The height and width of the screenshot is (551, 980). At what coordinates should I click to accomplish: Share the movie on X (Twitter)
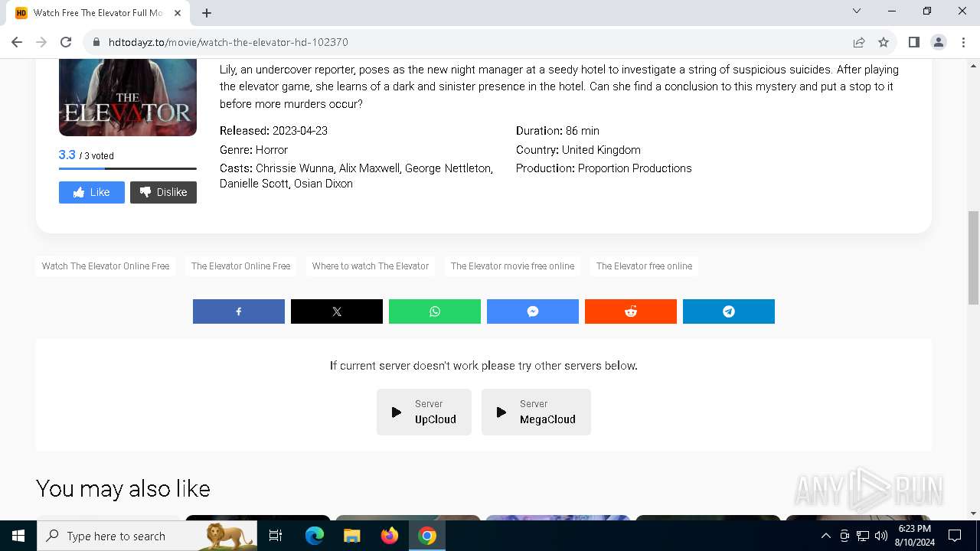point(337,311)
